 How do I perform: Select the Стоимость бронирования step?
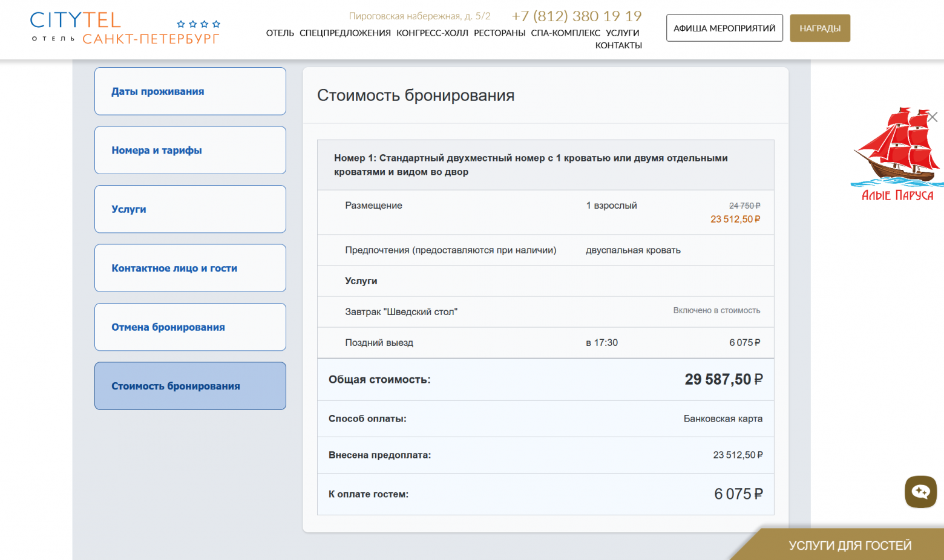[190, 386]
